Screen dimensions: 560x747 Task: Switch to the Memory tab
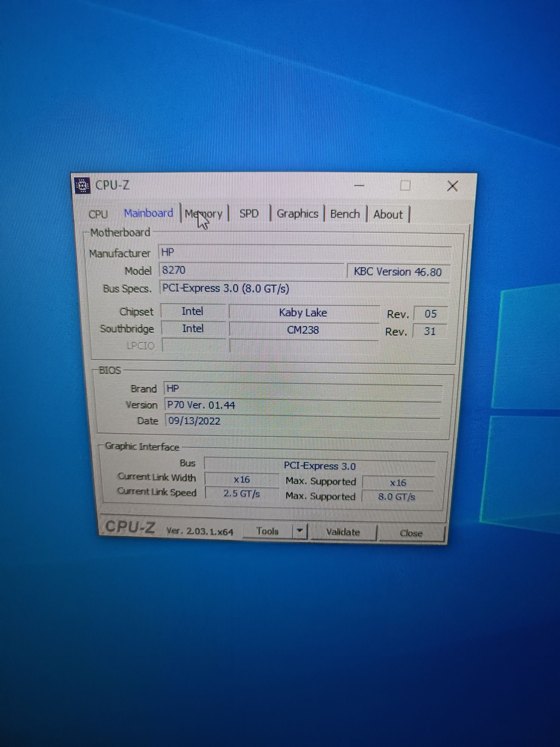[204, 214]
